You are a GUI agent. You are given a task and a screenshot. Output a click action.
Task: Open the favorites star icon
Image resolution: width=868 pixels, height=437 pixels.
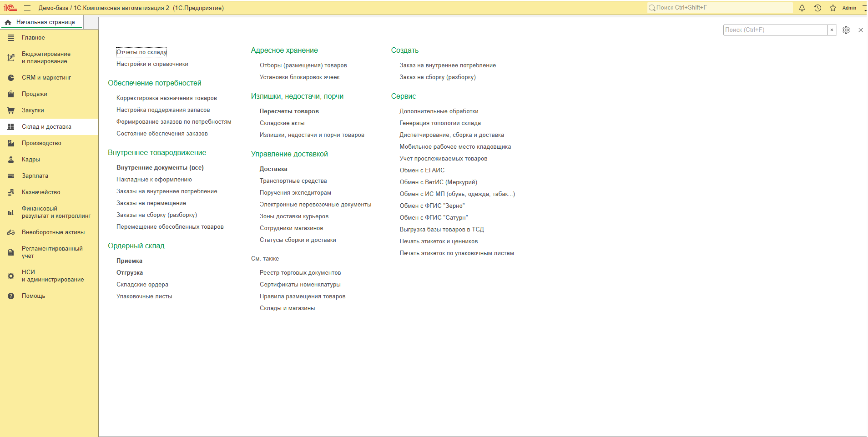pos(833,8)
